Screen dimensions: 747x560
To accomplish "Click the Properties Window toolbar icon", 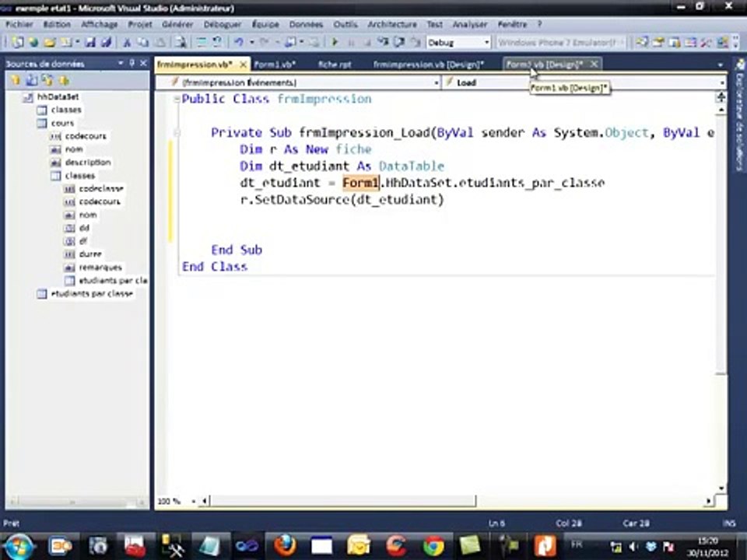I will pos(658,42).
